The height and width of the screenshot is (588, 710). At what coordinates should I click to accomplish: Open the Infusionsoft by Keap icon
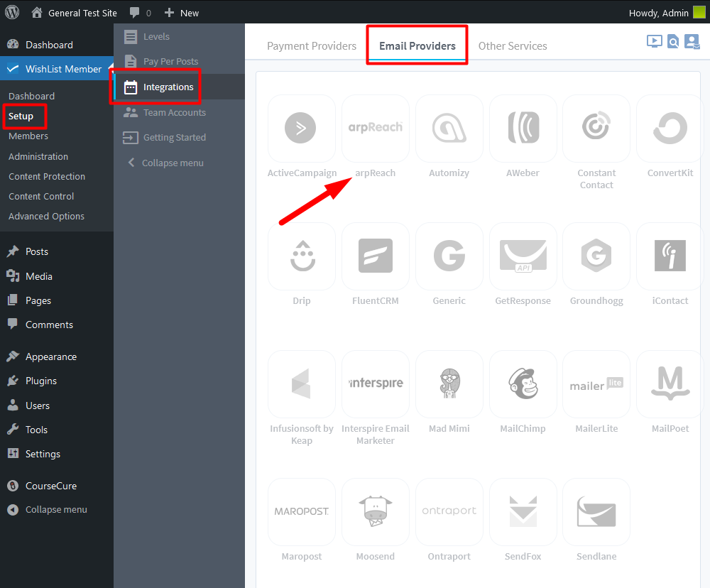302,384
